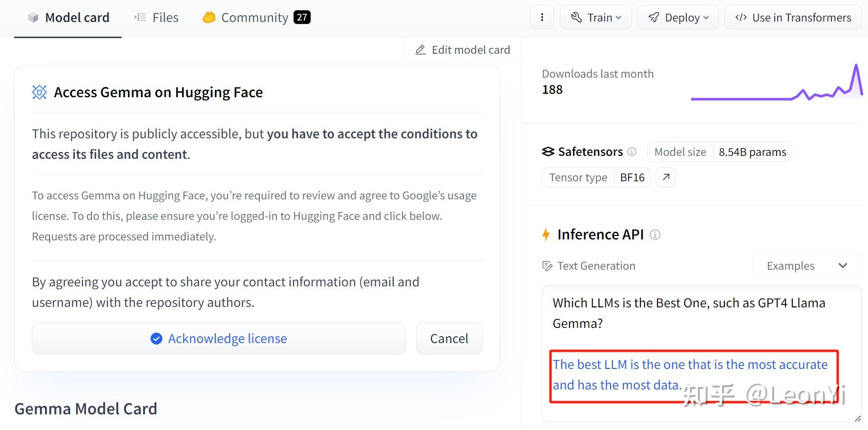Click the Cancel button
This screenshot has height=430, width=868.
point(449,338)
